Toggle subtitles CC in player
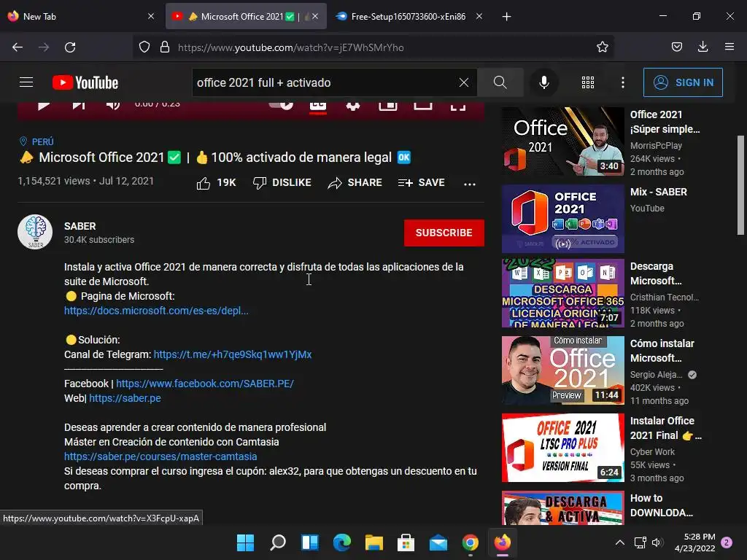The height and width of the screenshot is (560, 747). pyautogui.click(x=318, y=106)
